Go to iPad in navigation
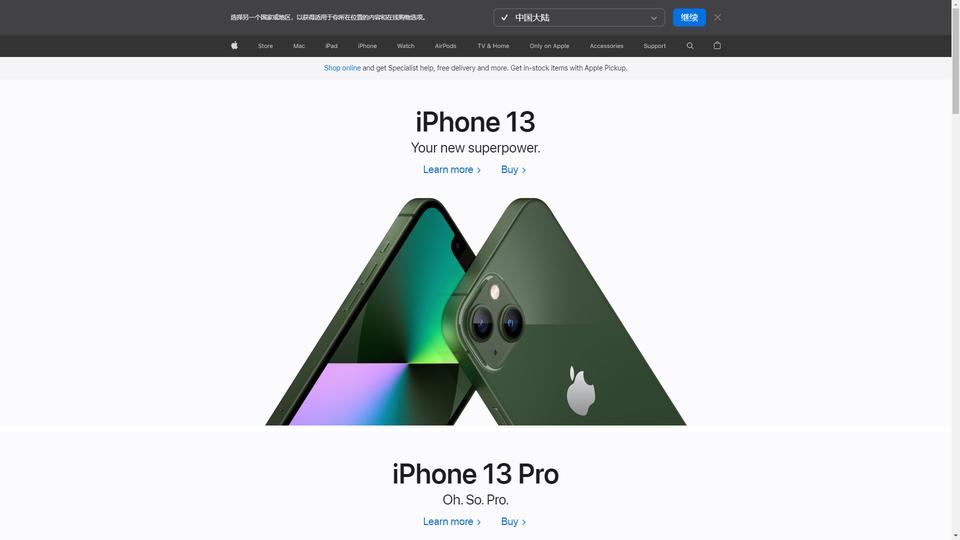 [x=331, y=46]
